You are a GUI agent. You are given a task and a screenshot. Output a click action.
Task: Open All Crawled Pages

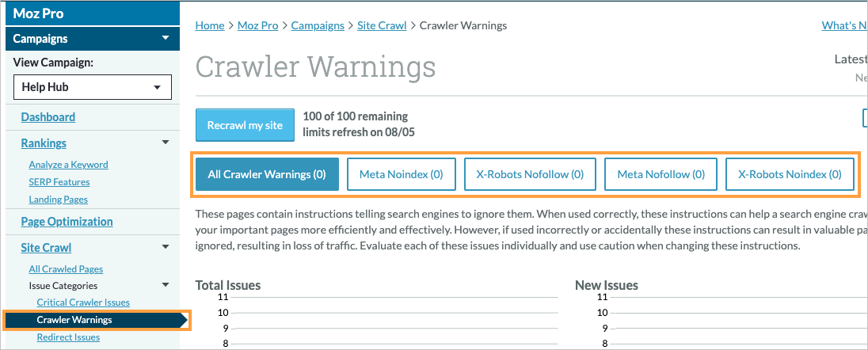[x=66, y=269]
